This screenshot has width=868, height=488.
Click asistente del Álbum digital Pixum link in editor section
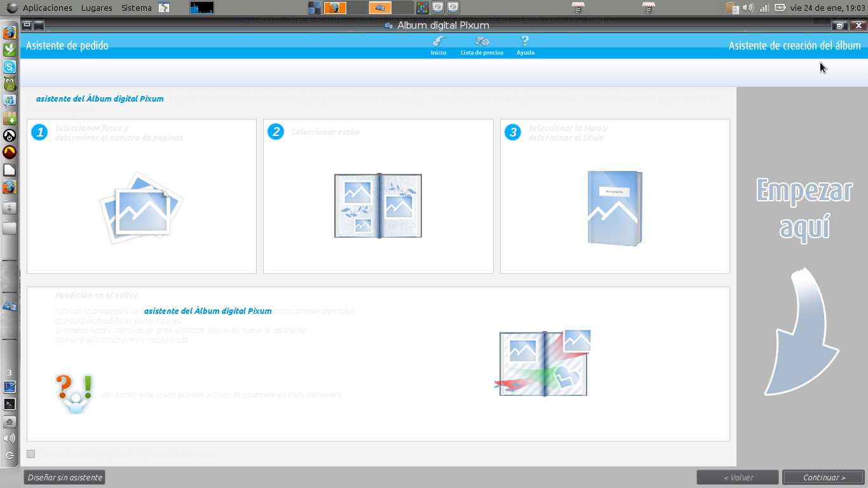pos(208,311)
